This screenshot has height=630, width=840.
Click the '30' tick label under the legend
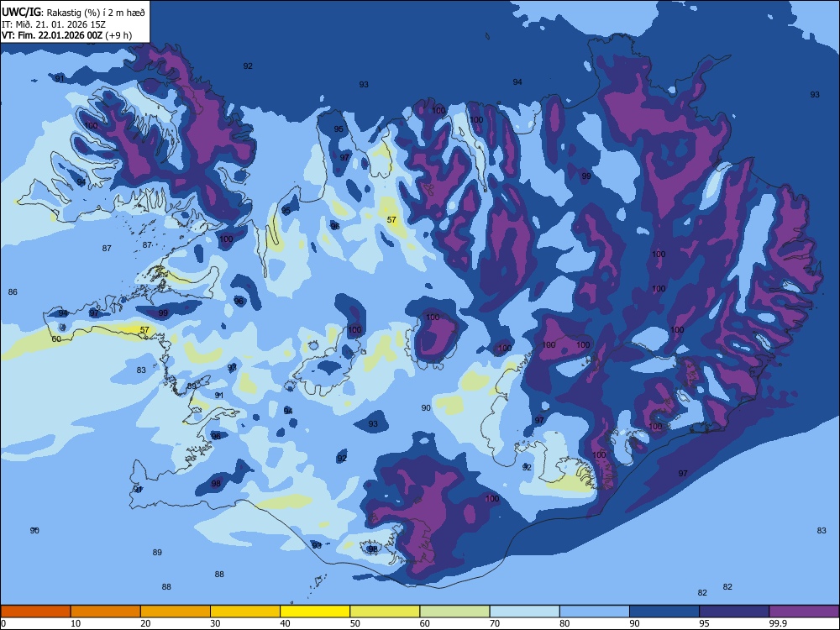215,623
